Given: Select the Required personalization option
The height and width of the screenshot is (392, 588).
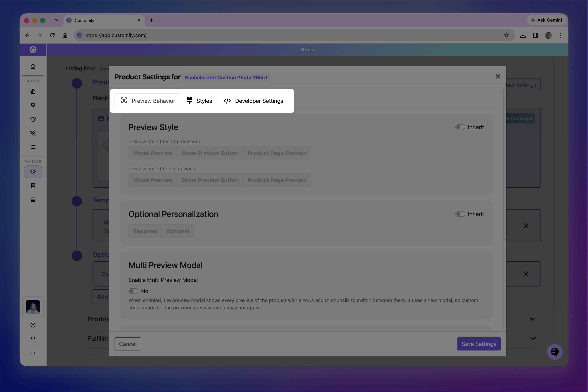Looking at the screenshot, I should (145, 231).
